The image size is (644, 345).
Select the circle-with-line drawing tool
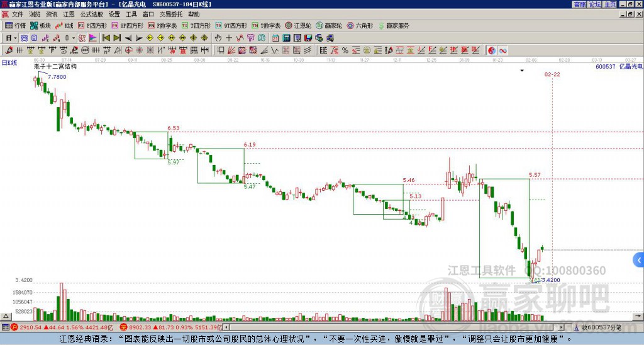pos(84,50)
